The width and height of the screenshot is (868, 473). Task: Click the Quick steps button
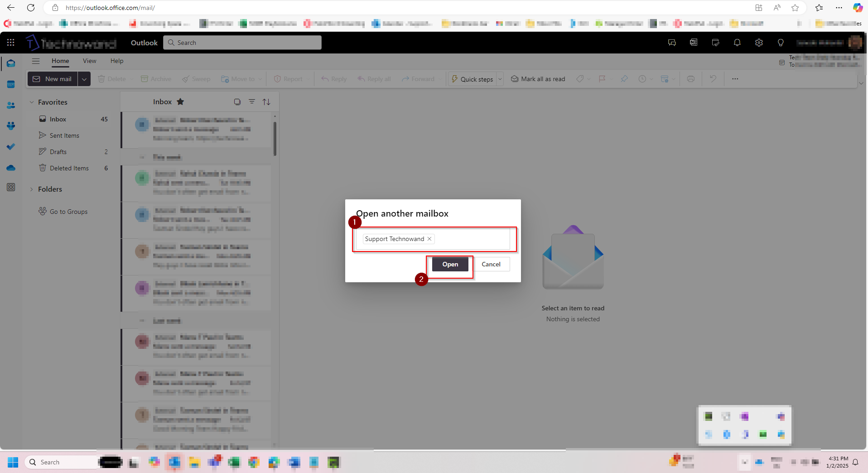coord(472,79)
